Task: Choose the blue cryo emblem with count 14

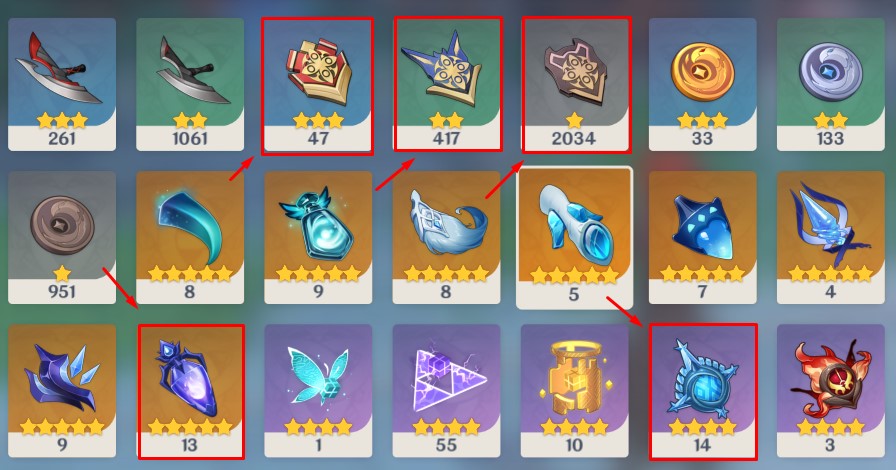Action: 702,391
